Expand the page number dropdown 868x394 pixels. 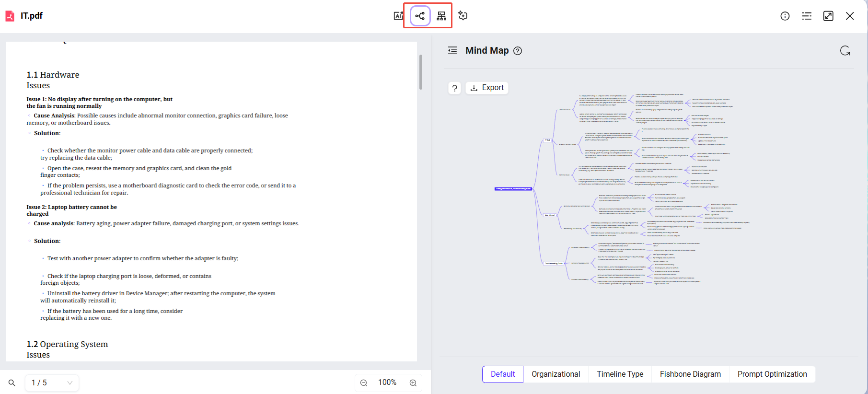[69, 383]
